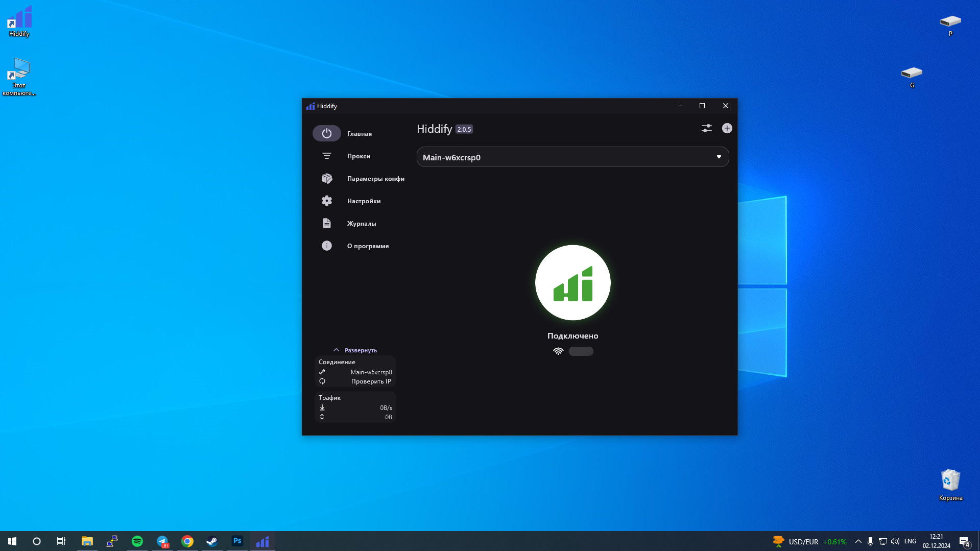
Task: Open the Hiddify desktop shortcut
Action: (x=19, y=21)
